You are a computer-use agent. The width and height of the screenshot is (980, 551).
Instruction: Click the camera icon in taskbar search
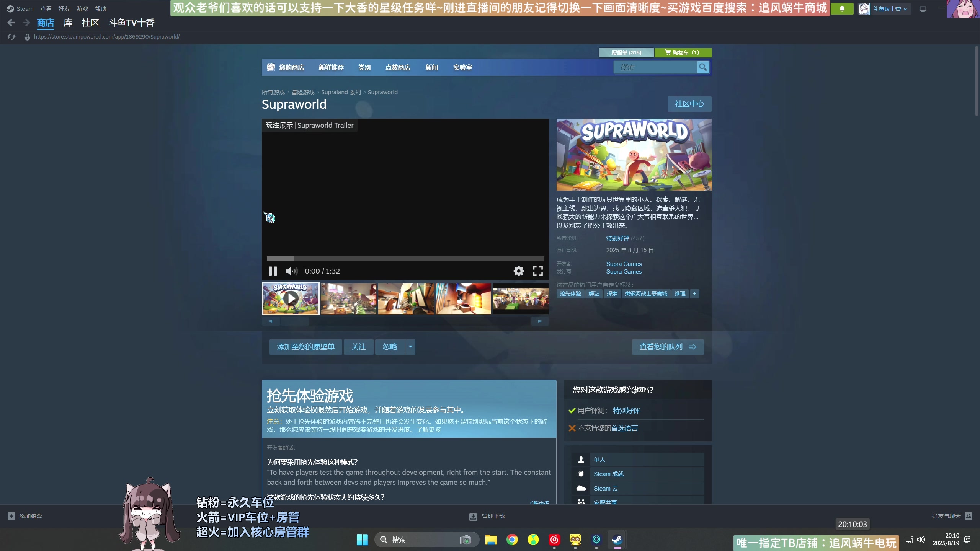(465, 540)
